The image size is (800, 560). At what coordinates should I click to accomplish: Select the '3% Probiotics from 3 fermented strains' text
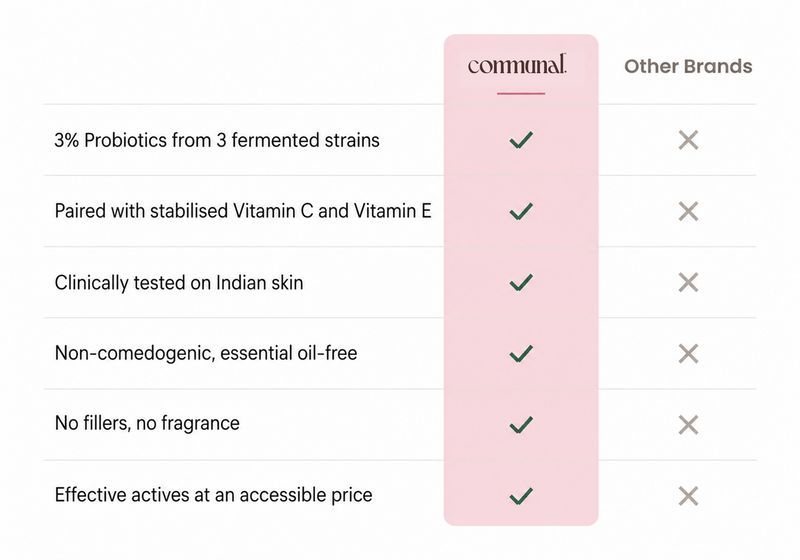(217, 140)
